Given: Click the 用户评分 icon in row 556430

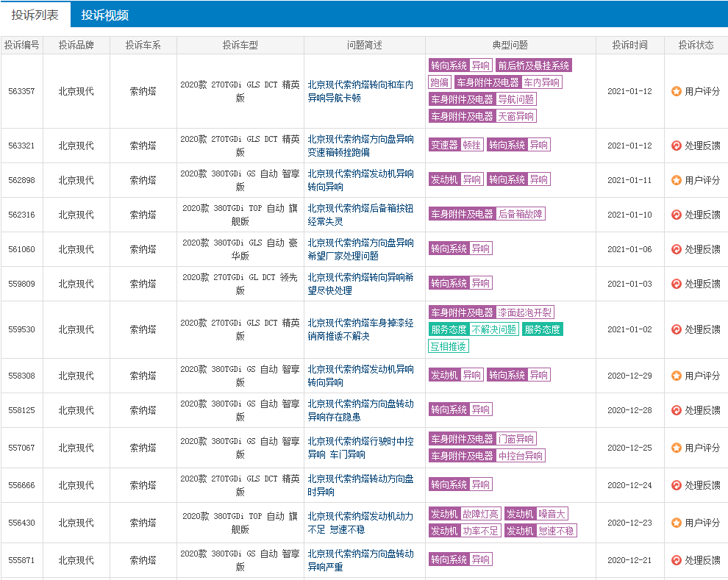Looking at the screenshot, I should [677, 523].
